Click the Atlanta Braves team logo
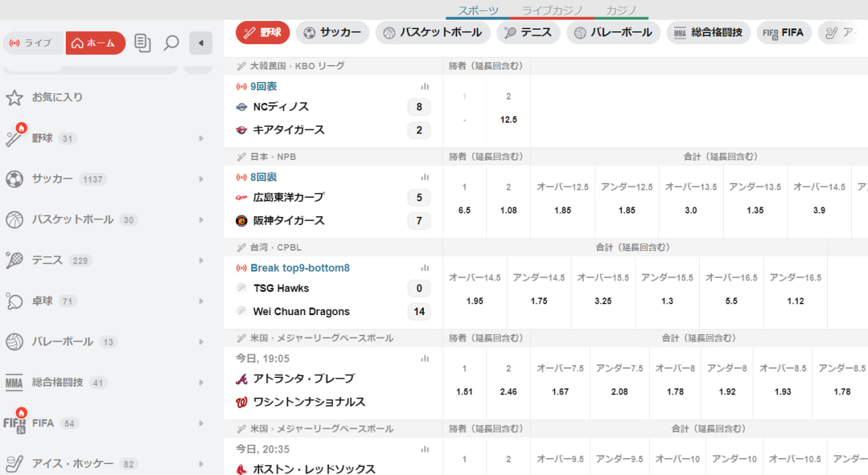The image size is (868, 475). pos(241,379)
